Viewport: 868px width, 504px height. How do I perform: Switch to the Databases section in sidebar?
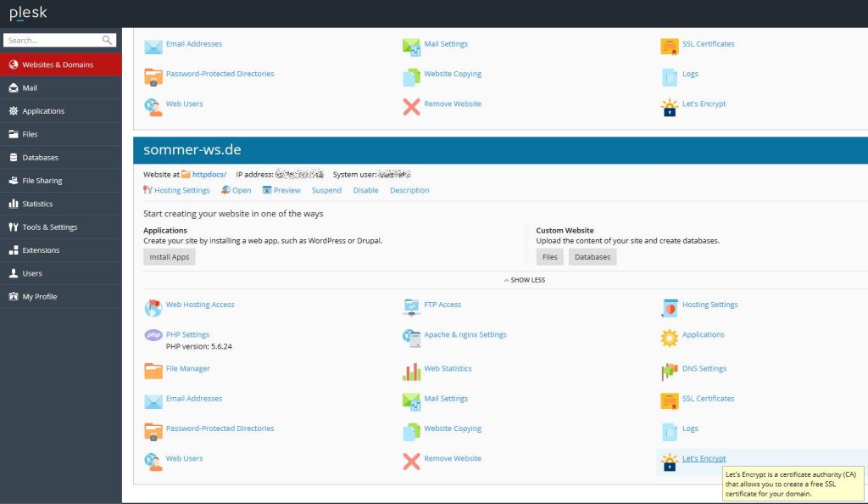[x=38, y=157]
